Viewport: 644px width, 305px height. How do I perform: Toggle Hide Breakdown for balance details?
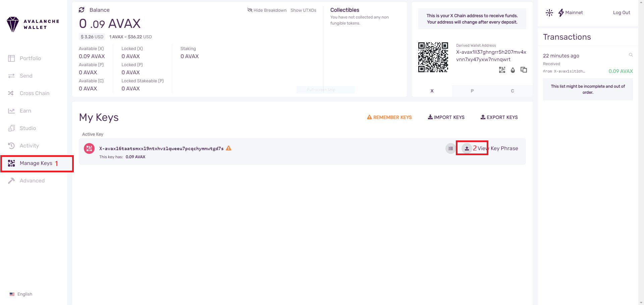[267, 10]
